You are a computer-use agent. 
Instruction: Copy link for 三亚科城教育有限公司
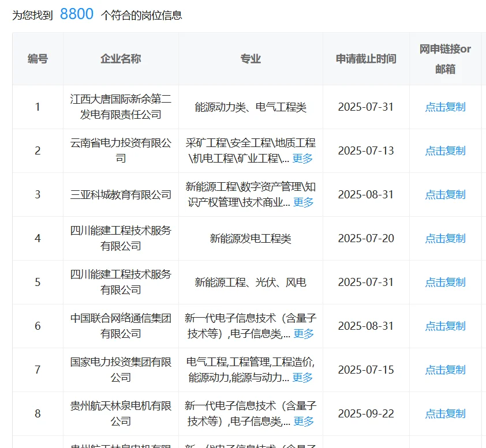(x=445, y=195)
